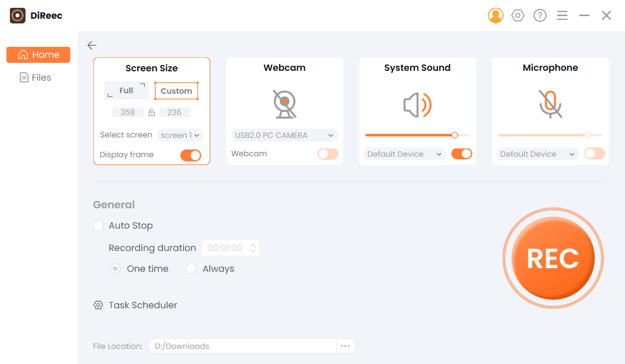Check the Auto Stop checkbox

pyautogui.click(x=99, y=225)
